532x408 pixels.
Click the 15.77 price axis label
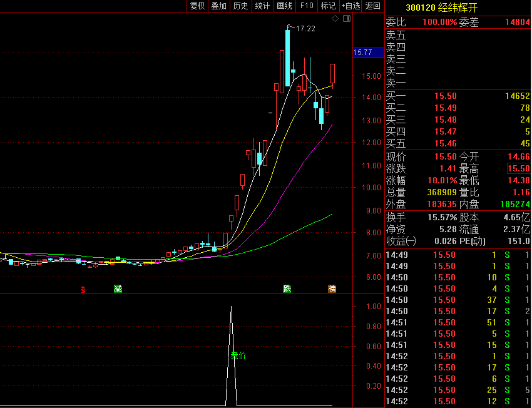coord(368,53)
